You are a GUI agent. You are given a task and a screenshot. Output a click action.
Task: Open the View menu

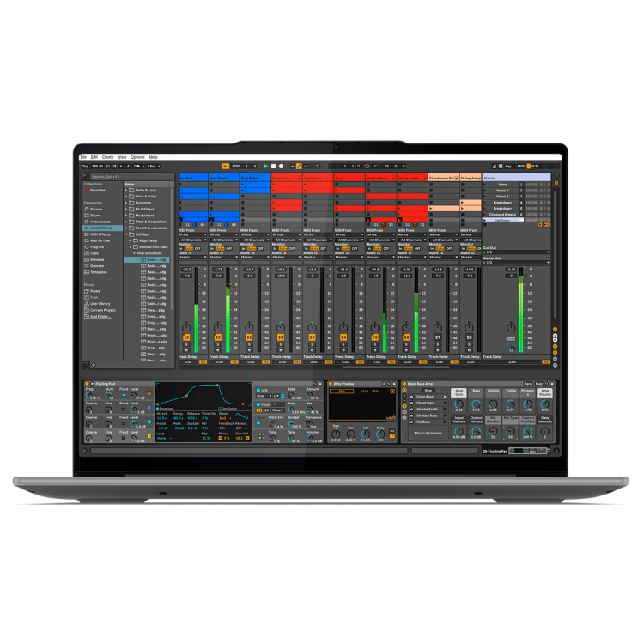(123, 157)
